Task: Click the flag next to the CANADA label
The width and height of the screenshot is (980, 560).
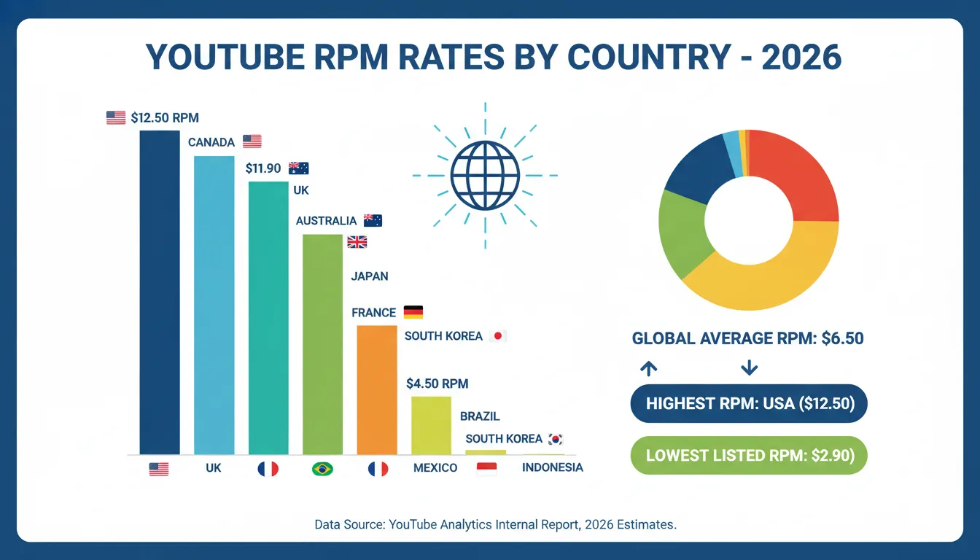Action: (x=252, y=141)
